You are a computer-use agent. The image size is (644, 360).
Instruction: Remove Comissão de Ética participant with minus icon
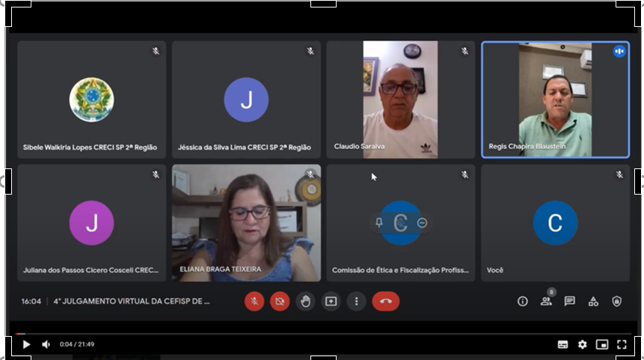pyautogui.click(x=422, y=222)
